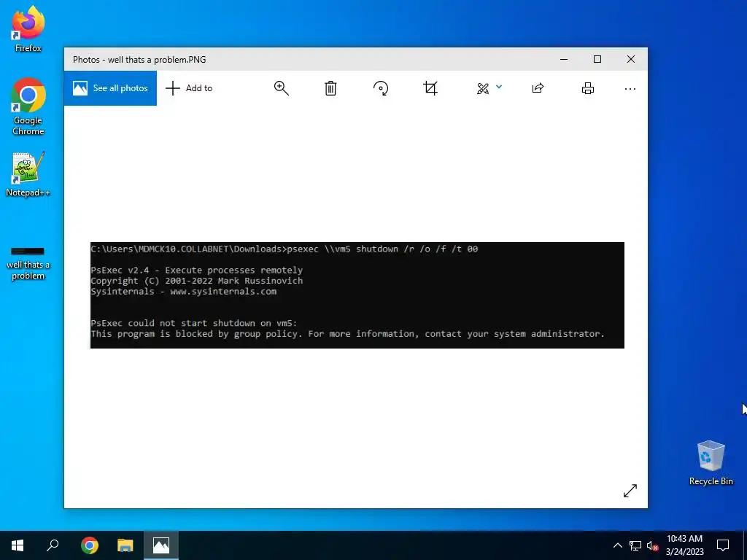Select the Notepad++ desktop shortcut

[x=28, y=174]
